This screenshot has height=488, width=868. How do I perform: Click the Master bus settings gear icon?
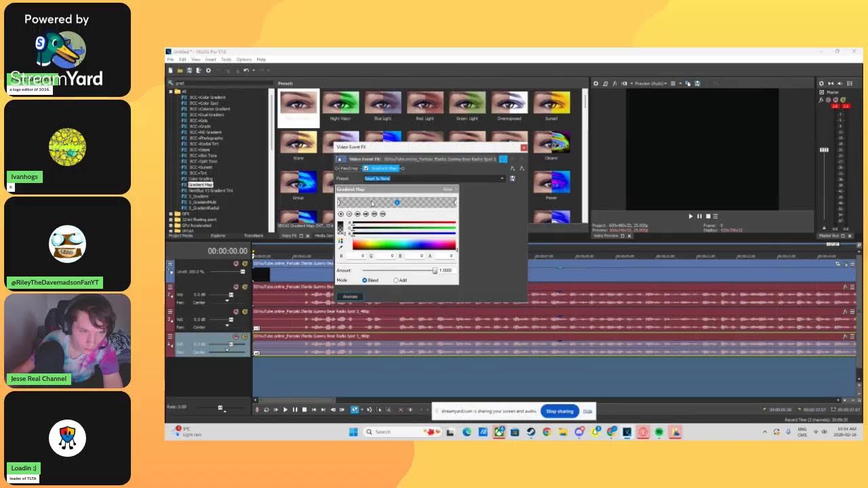(821, 83)
